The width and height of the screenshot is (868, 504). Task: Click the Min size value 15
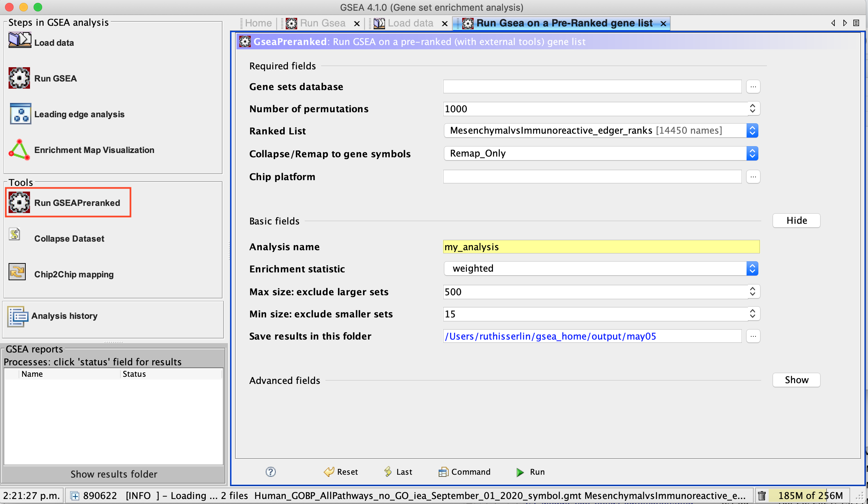click(450, 314)
